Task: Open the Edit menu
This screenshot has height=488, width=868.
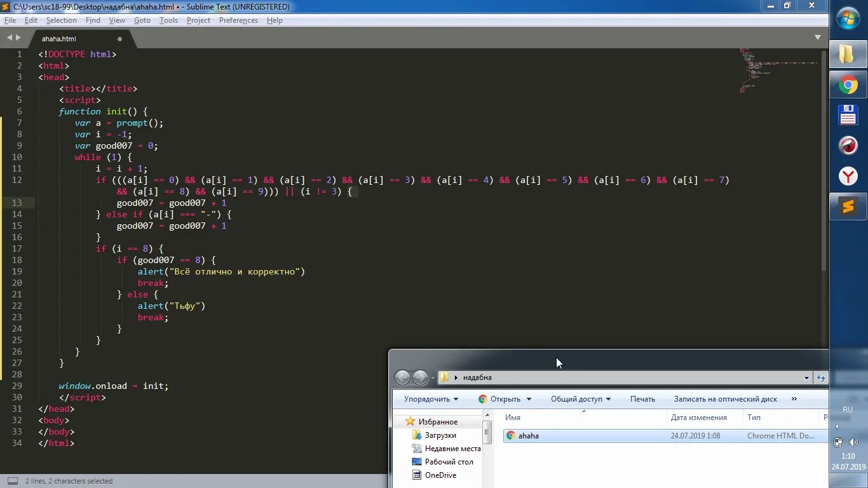Action: [31, 20]
